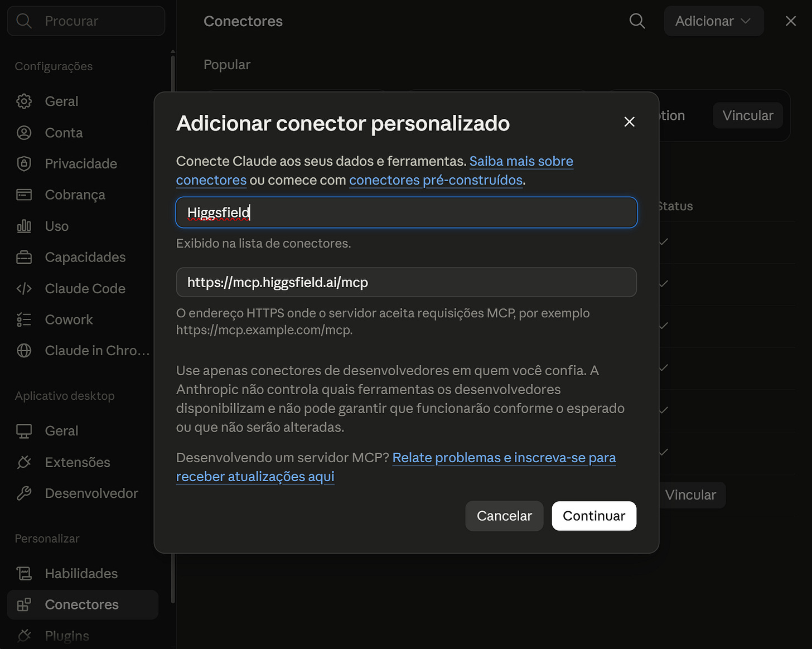Click the Conta profile icon

[24, 133]
